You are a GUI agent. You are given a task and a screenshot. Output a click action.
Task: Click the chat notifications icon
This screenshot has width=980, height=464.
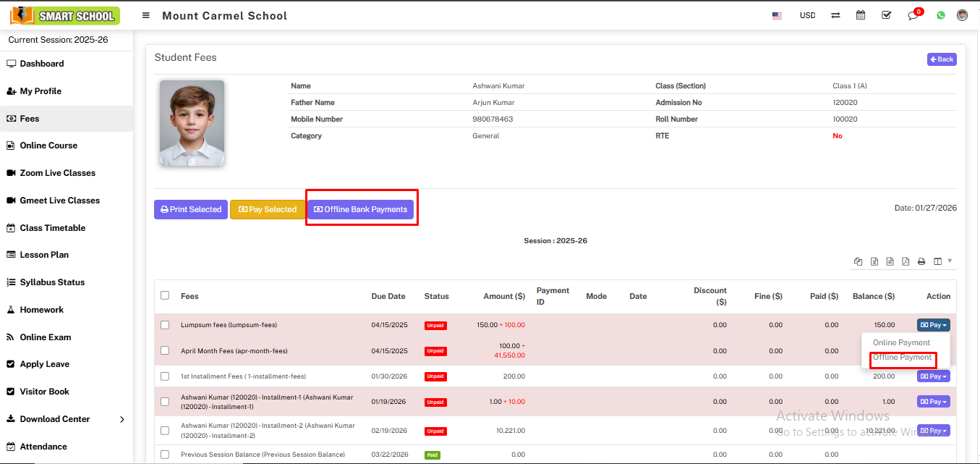(x=913, y=15)
